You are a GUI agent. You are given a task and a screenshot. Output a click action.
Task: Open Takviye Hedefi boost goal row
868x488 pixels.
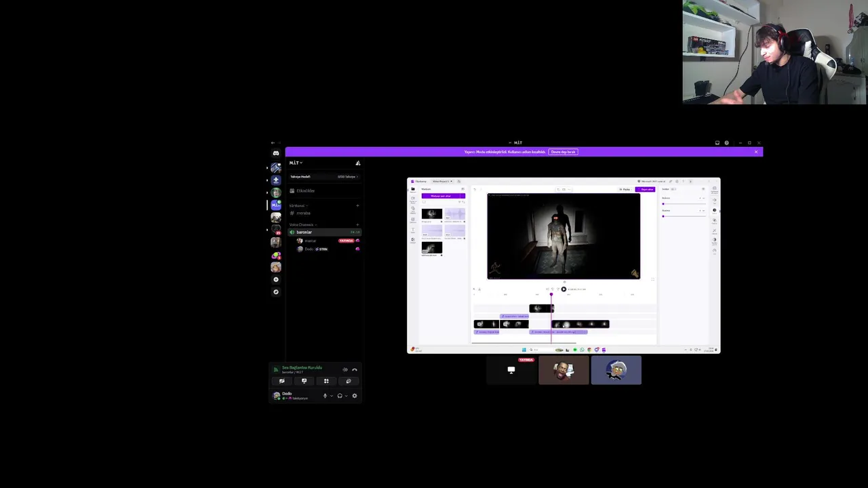tap(324, 177)
